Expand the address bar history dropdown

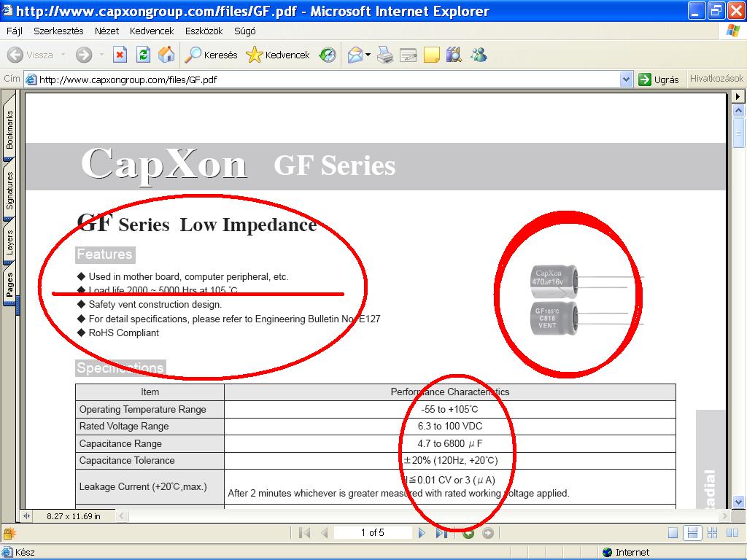point(627,79)
